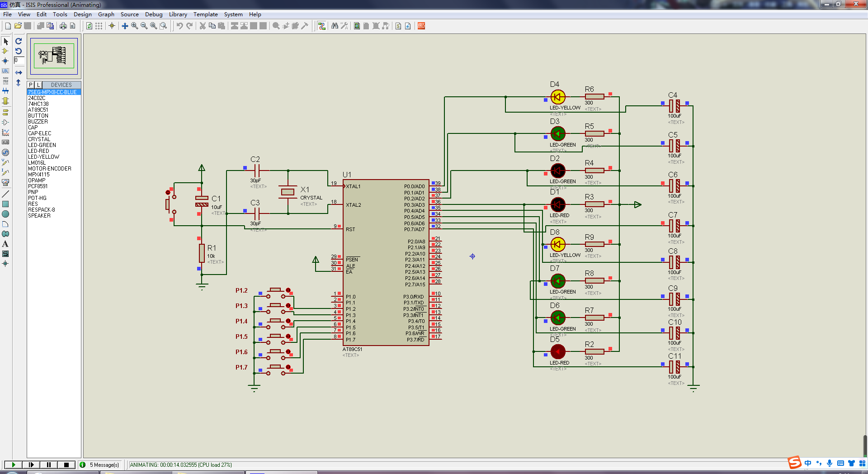Image resolution: width=868 pixels, height=474 pixels.
Task: Choose Buses Mode tool
Action: click(5, 91)
